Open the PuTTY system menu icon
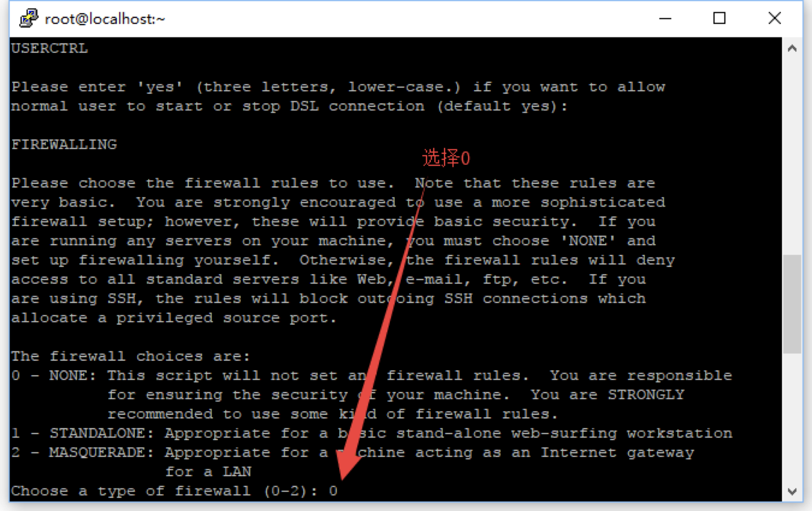Image resolution: width=812 pixels, height=511 pixels. (x=29, y=18)
